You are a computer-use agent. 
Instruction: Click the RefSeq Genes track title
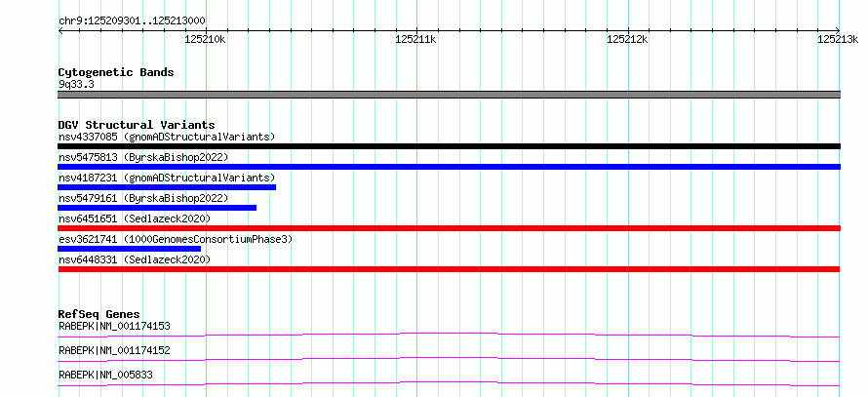[x=99, y=314]
